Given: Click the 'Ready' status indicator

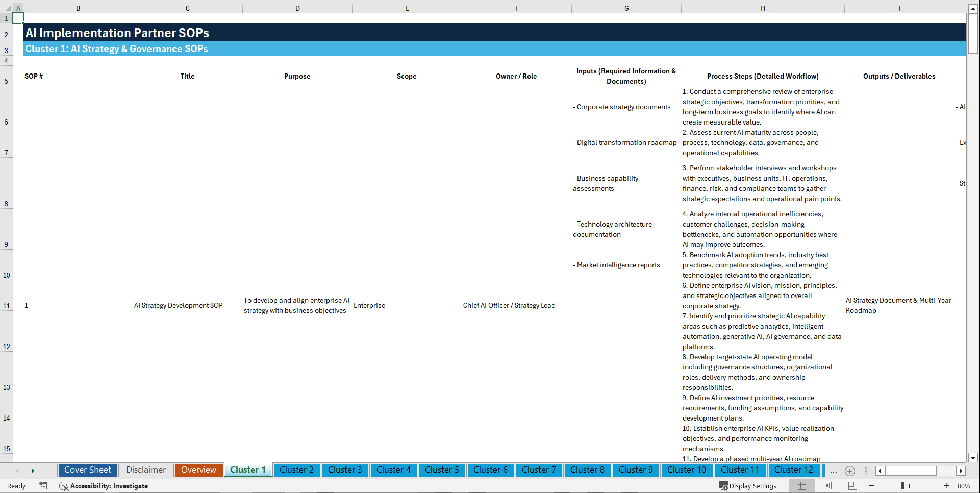Looking at the screenshot, I should pyautogui.click(x=16, y=486).
